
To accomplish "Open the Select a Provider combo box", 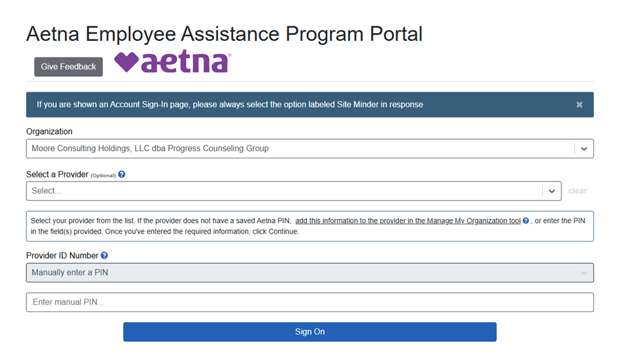I will click(x=284, y=191).
